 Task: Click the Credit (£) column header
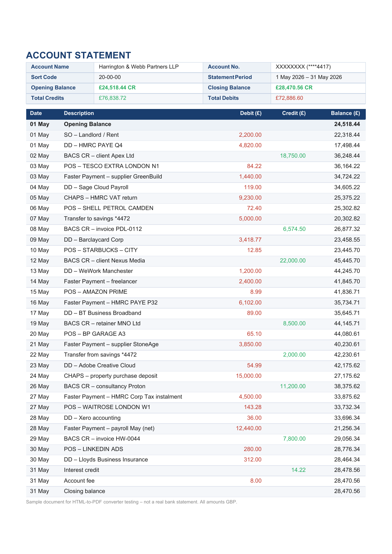[x=294, y=113]
